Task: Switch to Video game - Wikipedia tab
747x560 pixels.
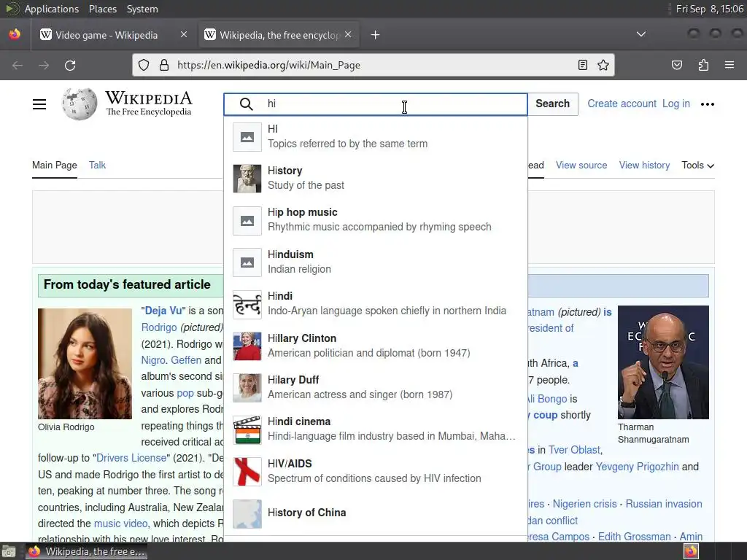Action: tap(107, 35)
